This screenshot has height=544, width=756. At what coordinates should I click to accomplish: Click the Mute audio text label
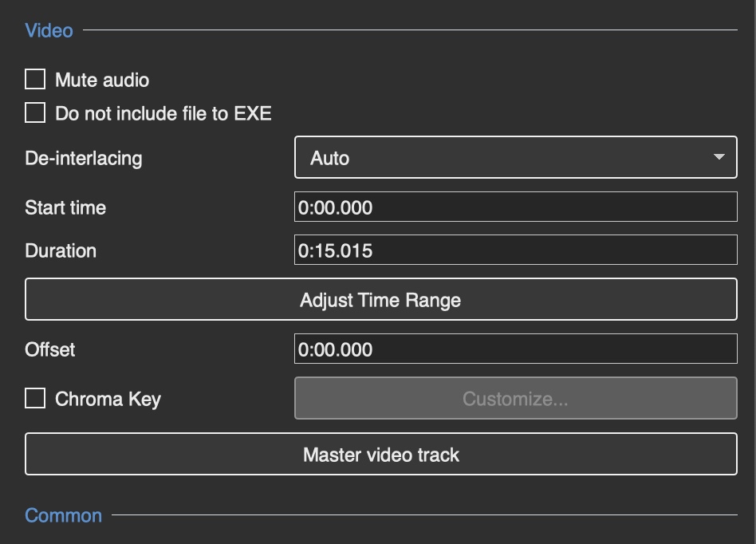point(102,80)
